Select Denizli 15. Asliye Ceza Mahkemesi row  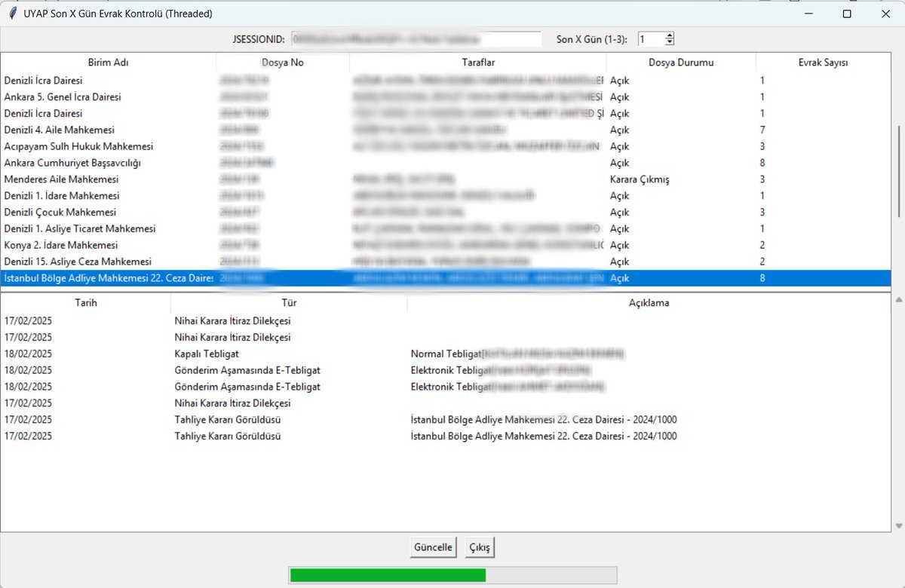click(446, 262)
